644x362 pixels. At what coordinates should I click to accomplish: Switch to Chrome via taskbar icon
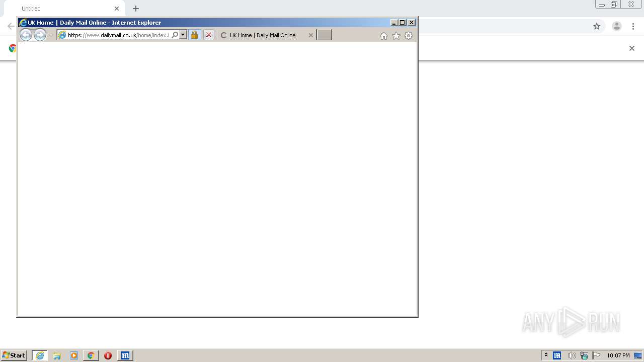tap(91, 355)
